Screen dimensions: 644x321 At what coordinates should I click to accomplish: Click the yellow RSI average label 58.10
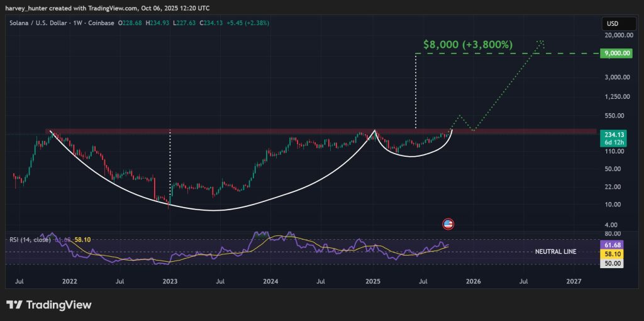pos(613,254)
